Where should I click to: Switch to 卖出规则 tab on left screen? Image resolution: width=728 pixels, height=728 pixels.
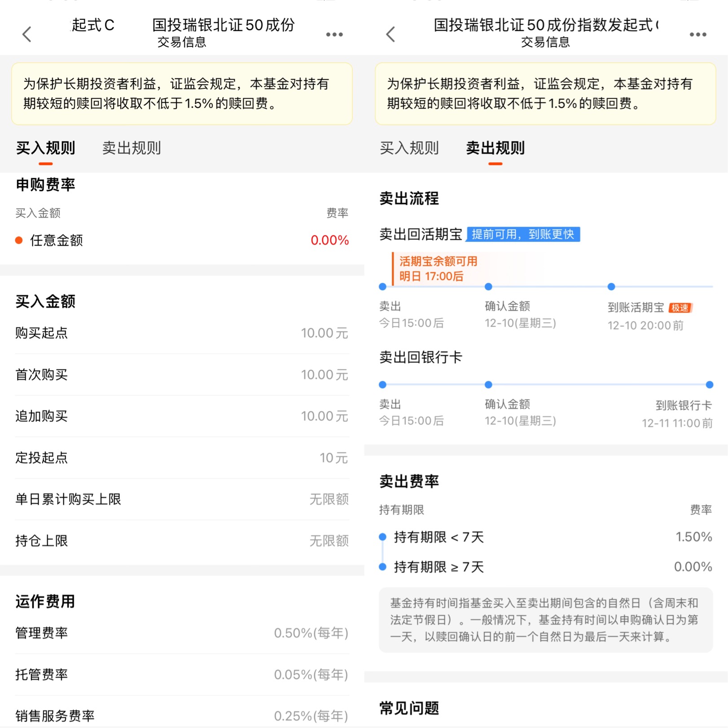point(132,148)
